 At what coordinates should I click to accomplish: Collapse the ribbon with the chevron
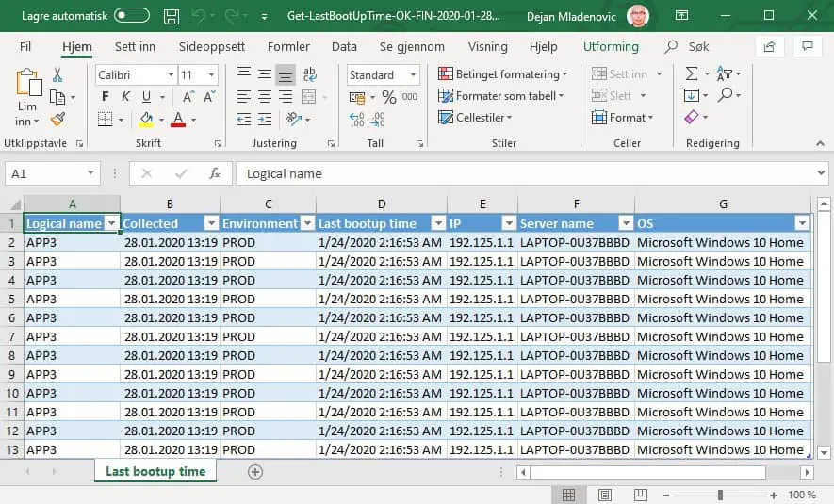click(820, 143)
